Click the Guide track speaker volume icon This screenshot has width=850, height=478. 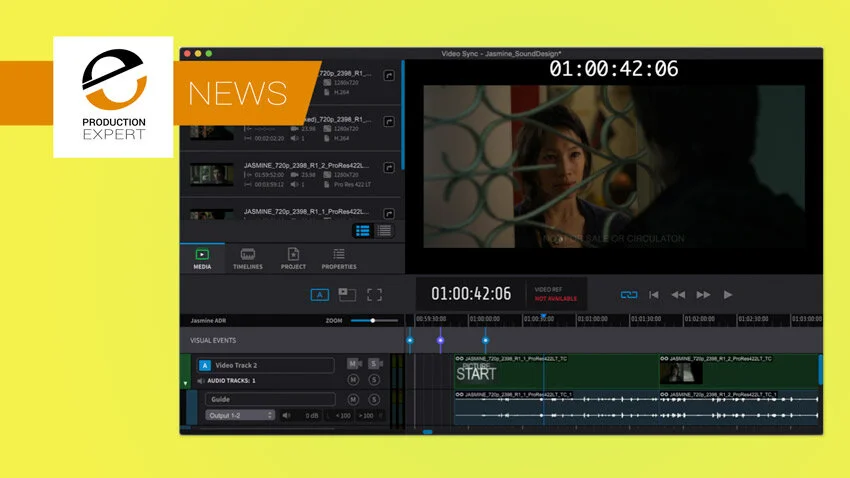click(287, 416)
